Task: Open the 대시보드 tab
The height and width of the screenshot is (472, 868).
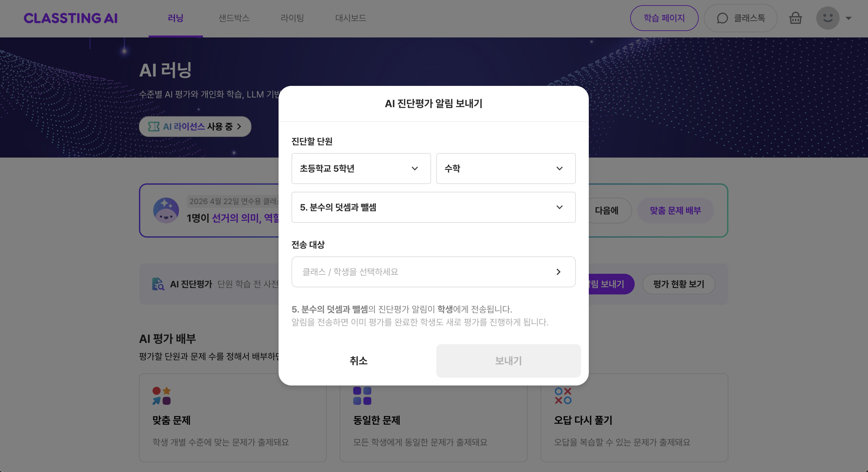Action: (x=350, y=18)
